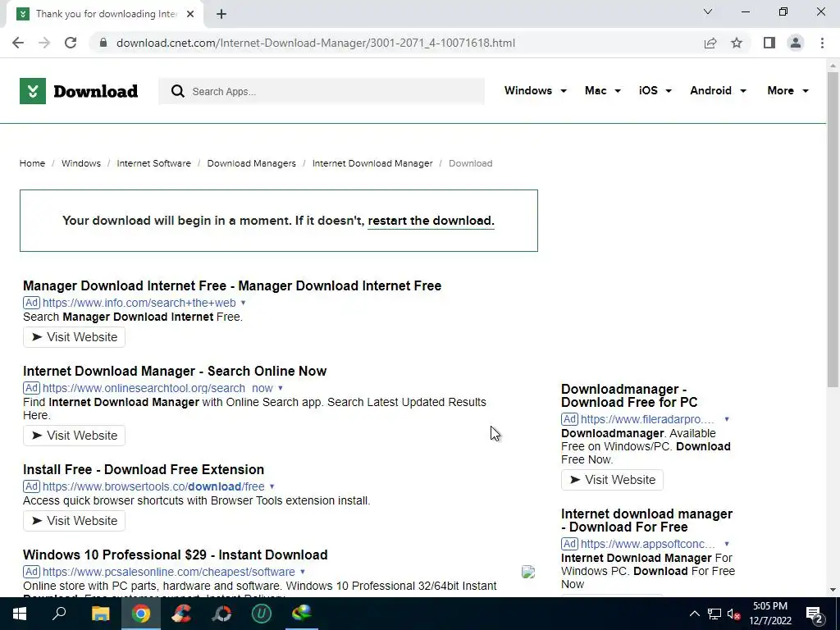Open a new browser tab

(x=221, y=14)
